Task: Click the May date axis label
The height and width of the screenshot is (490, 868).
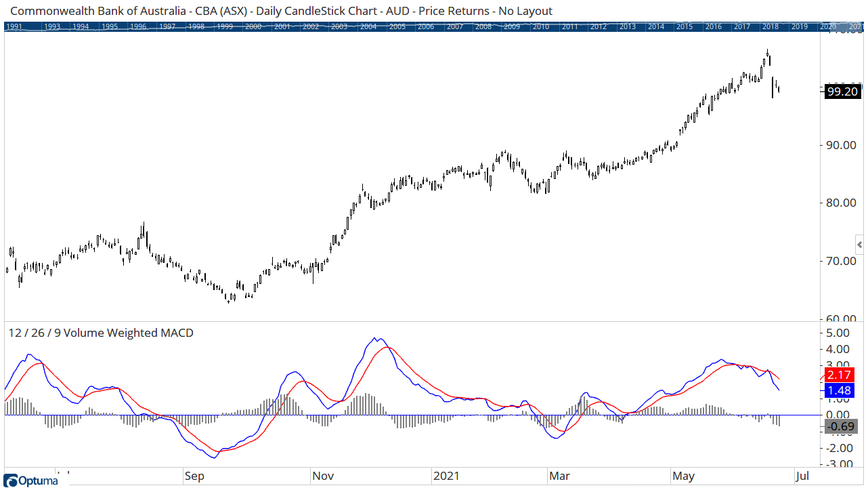Action: [683, 476]
